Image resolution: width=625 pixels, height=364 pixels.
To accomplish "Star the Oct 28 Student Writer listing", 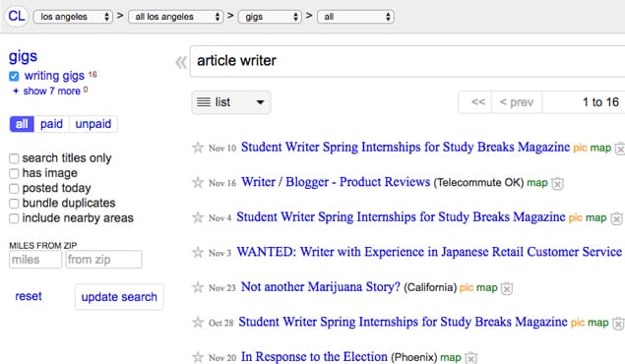I will (x=198, y=322).
